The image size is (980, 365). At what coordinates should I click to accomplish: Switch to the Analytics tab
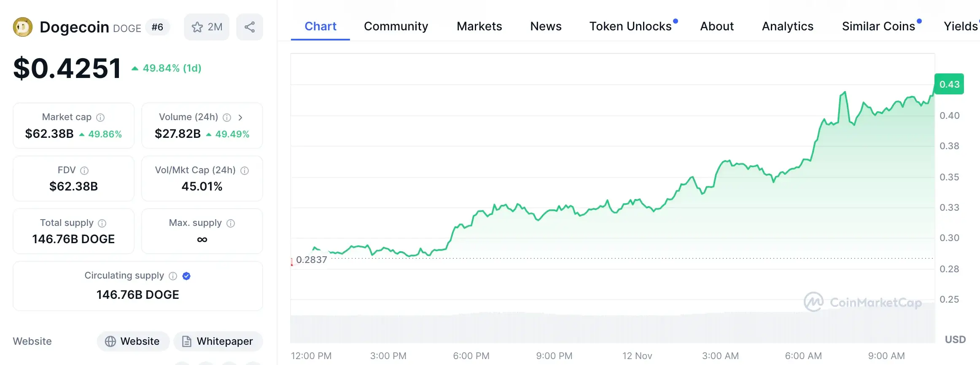click(788, 26)
